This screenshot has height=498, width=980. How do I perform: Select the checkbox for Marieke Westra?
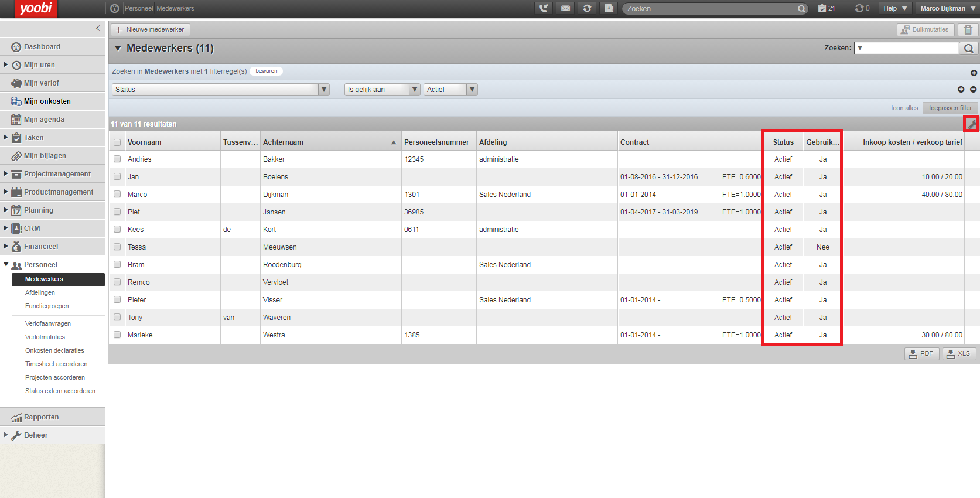pyautogui.click(x=117, y=335)
